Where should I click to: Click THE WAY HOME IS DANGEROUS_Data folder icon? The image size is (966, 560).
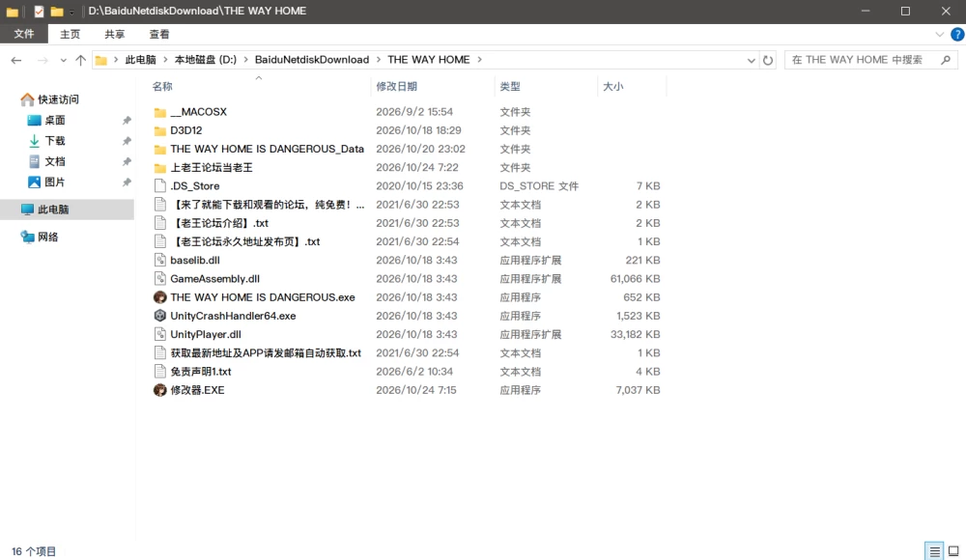[160, 149]
